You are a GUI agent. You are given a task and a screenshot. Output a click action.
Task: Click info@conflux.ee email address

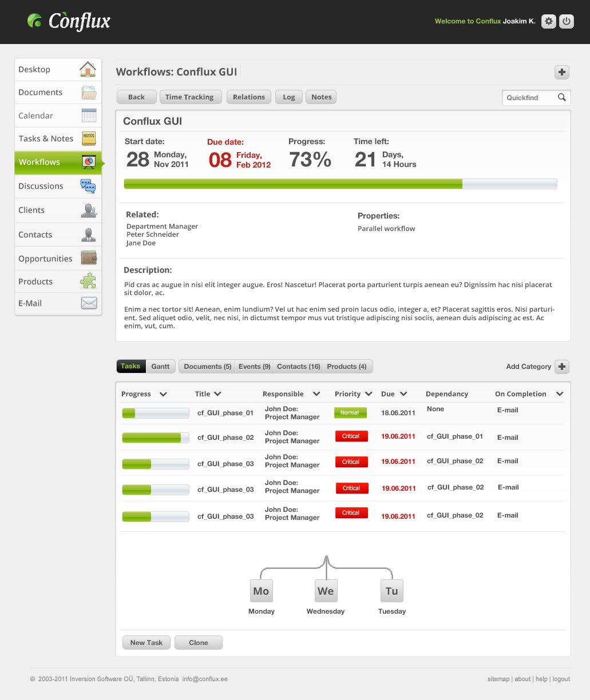(205, 679)
